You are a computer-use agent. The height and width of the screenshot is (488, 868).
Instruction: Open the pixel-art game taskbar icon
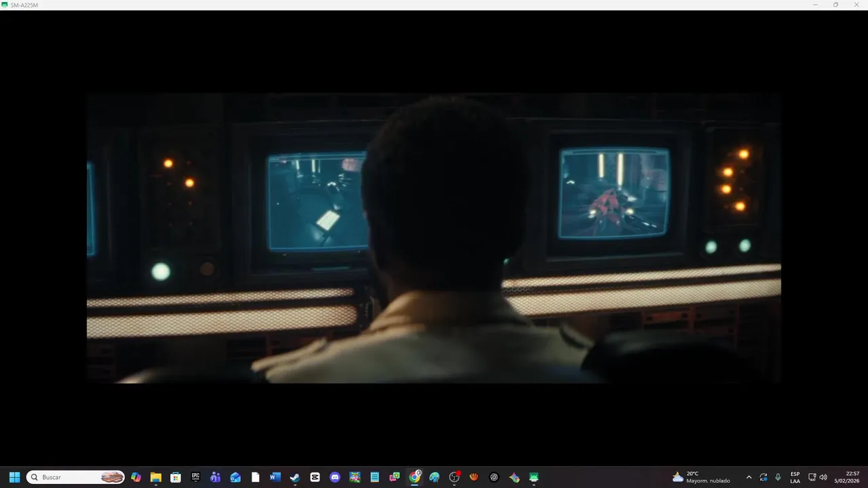click(355, 477)
